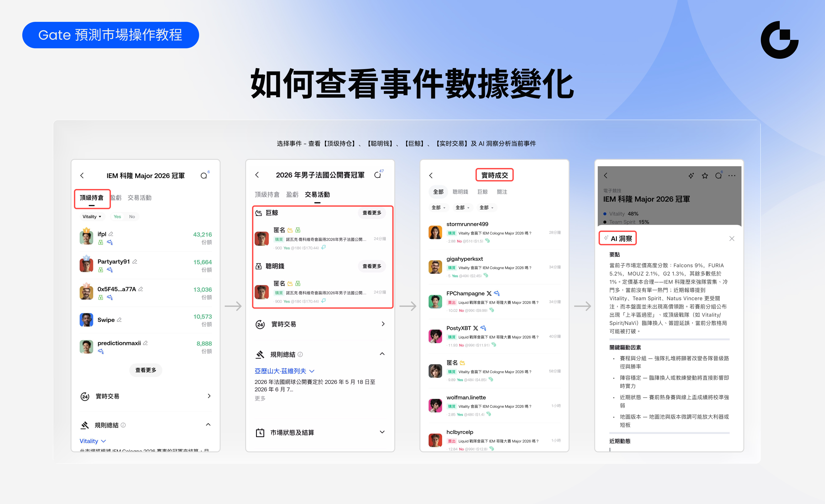The height and width of the screenshot is (504, 825).
Task: Open 實時交易 row below 查看更多 in 頂級持倉 screen
Action: point(146,396)
